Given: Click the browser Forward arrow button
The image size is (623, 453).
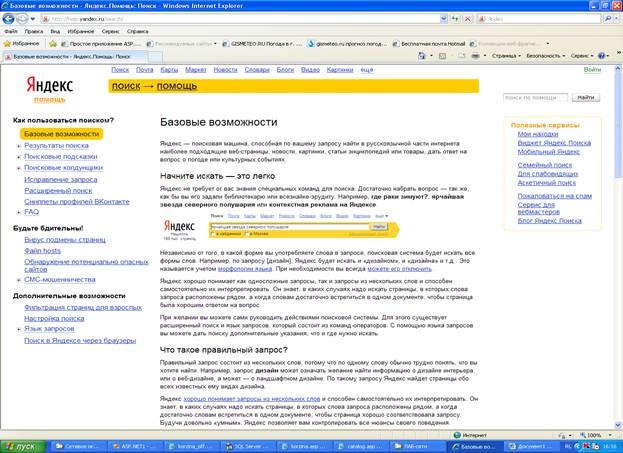Looking at the screenshot, I should (22, 19).
